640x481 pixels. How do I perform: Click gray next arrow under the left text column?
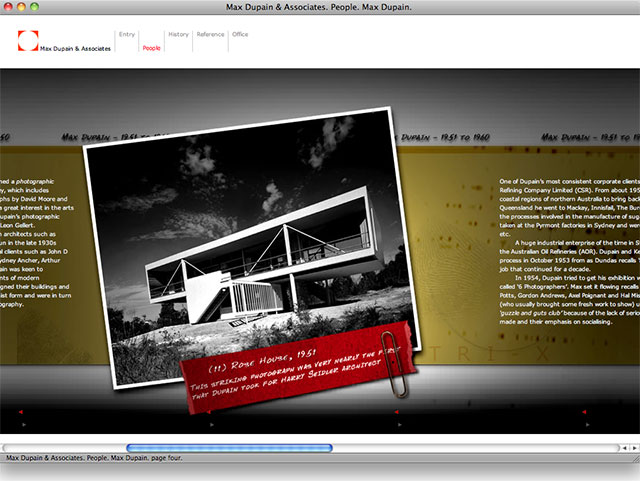tap(24, 425)
